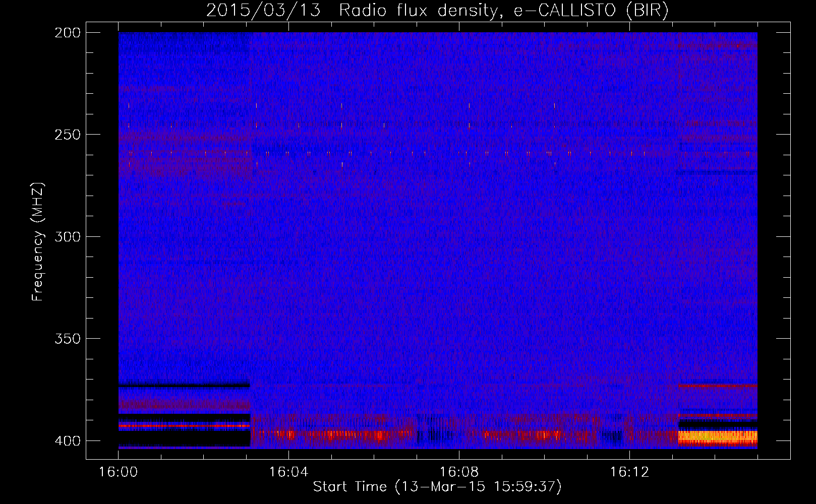Click the 'Frequency (MHZ)' axis label
This screenshot has height=504, width=816.
[38, 242]
